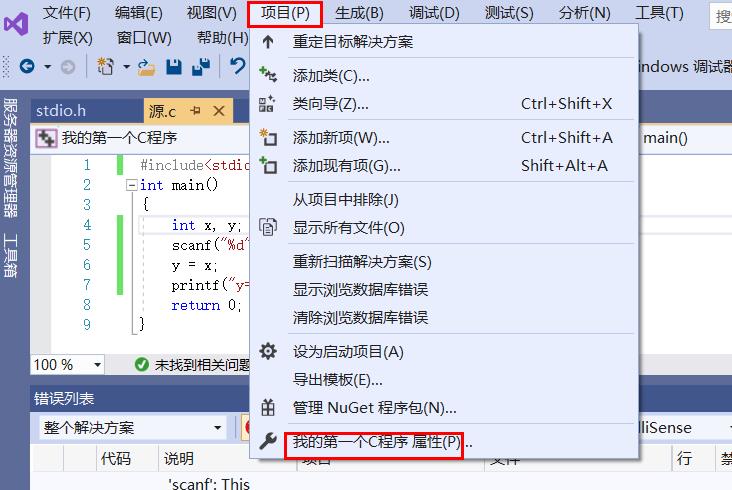The image size is (732, 490).
Task: Click the add existing item icon
Action: pyautogui.click(x=268, y=165)
